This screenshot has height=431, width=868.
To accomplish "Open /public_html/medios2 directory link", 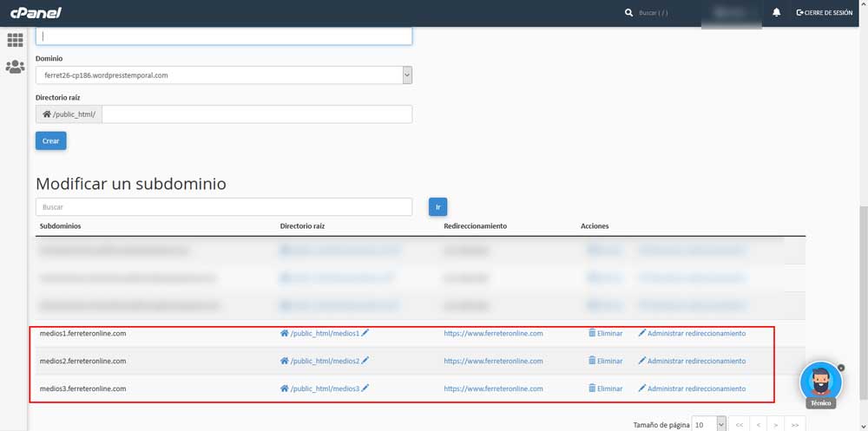I will 320,362.
